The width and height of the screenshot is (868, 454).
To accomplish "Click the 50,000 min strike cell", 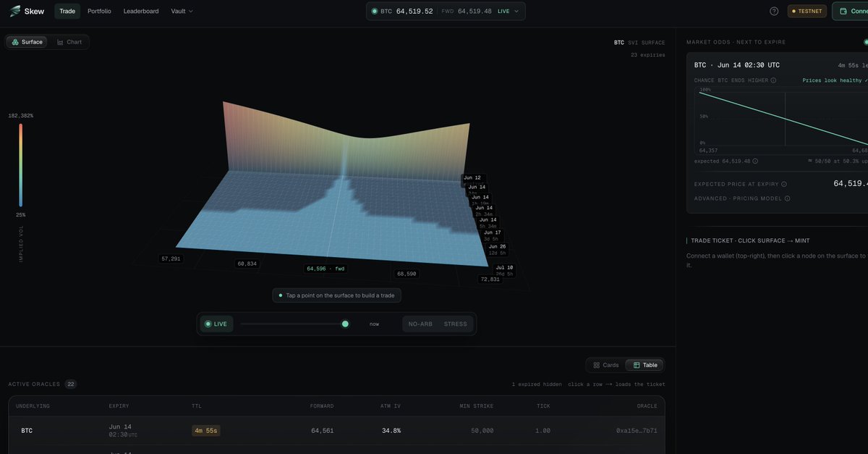I will [x=482, y=430].
